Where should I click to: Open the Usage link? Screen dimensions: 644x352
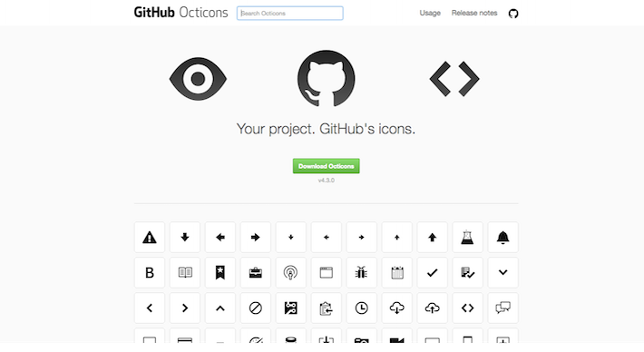430,13
